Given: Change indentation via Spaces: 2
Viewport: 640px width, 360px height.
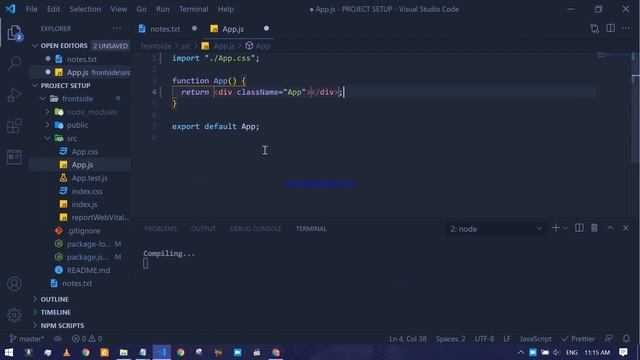Looking at the screenshot, I should [451, 339].
